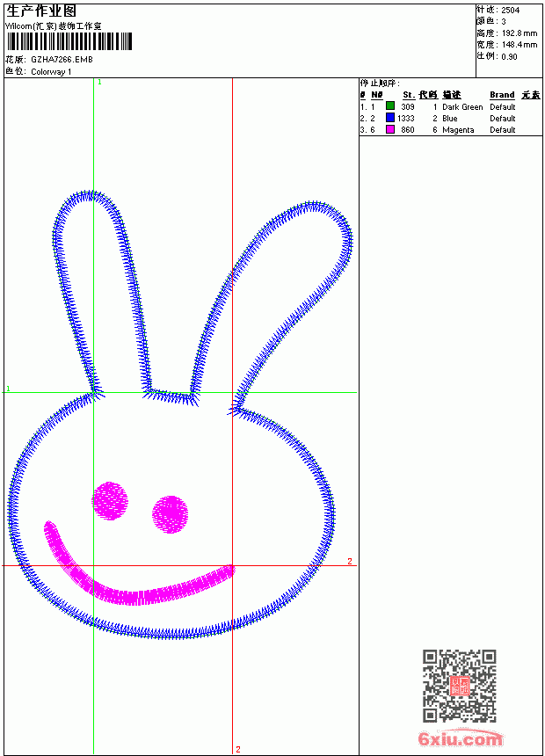Click the Dark Green description text
The image size is (545, 756).
pos(462,107)
